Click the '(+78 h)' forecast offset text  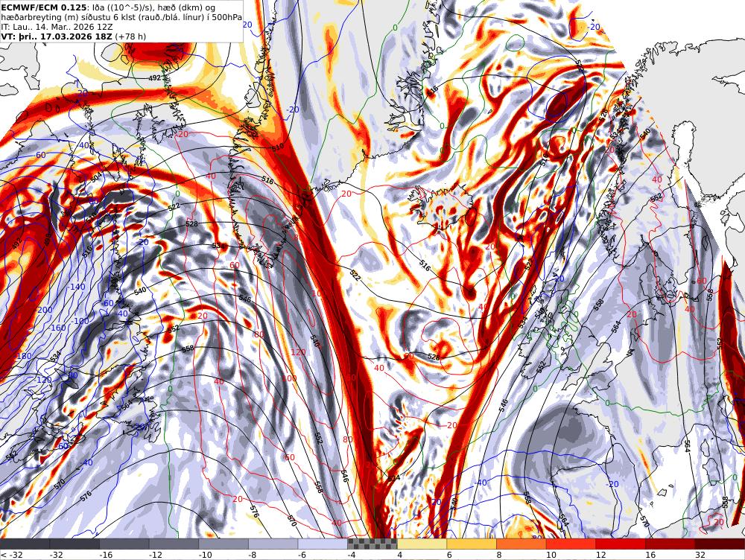(x=130, y=36)
